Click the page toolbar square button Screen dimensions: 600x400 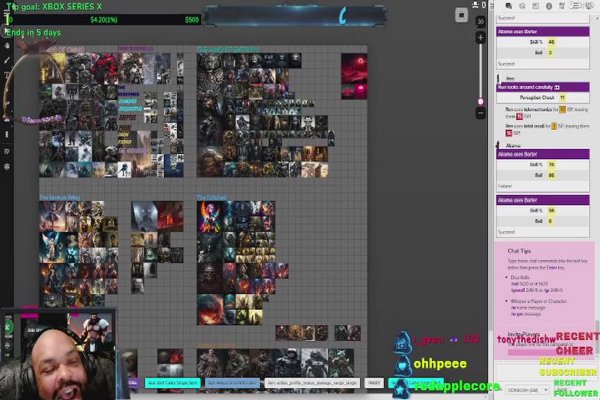tap(461, 15)
